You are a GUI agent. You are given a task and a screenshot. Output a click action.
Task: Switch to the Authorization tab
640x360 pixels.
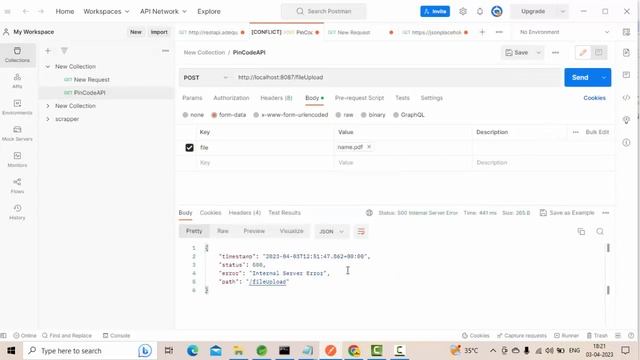231,98
